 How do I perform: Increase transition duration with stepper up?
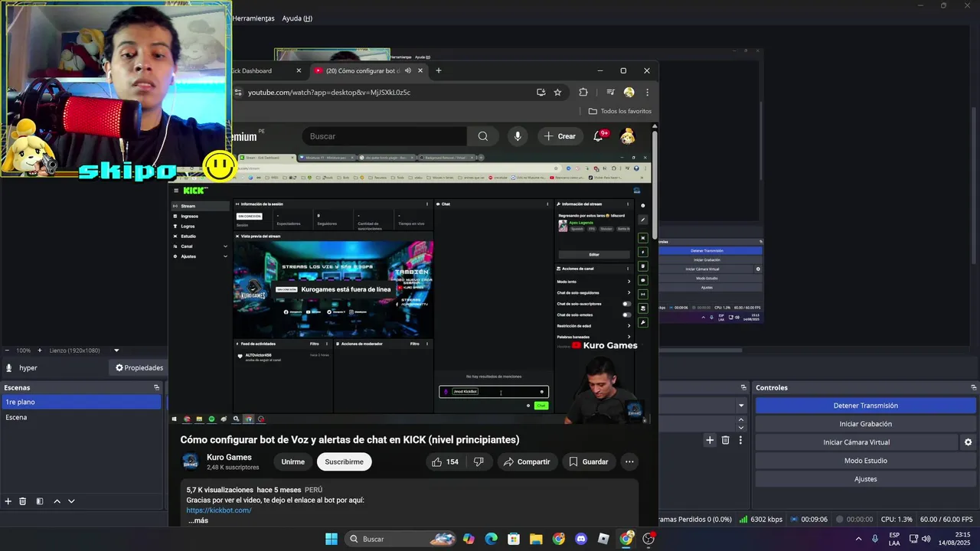740,420
